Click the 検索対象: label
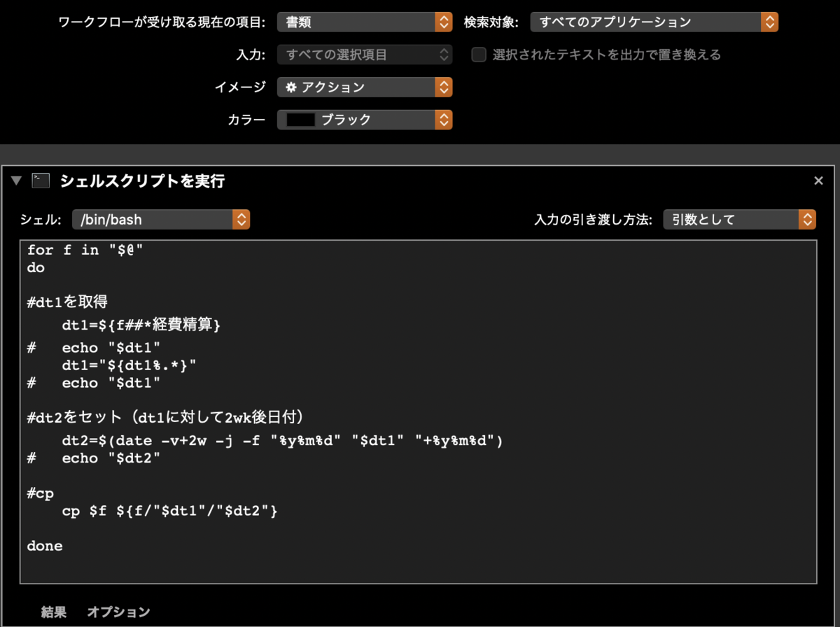 click(491, 22)
